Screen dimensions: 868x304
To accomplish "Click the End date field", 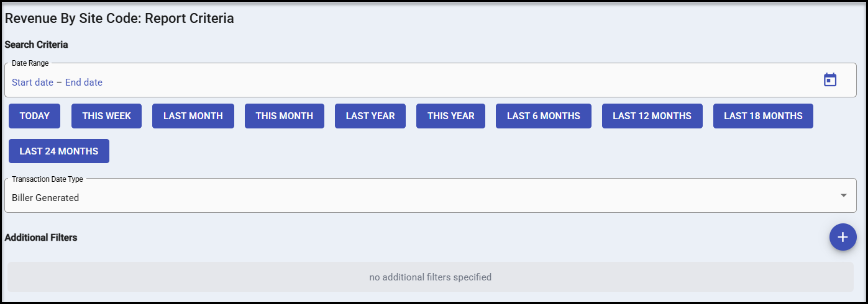I will click(x=84, y=83).
